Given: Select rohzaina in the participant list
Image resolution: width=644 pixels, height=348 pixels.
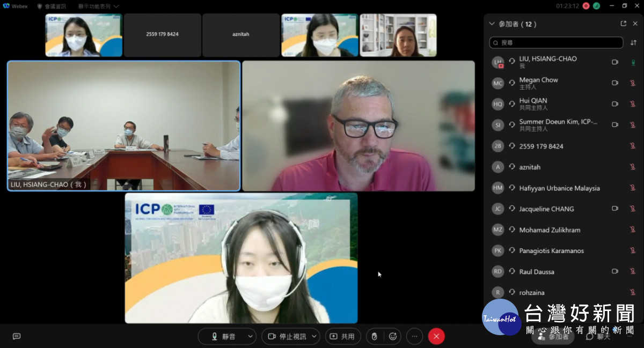Looking at the screenshot, I should 563,292.
